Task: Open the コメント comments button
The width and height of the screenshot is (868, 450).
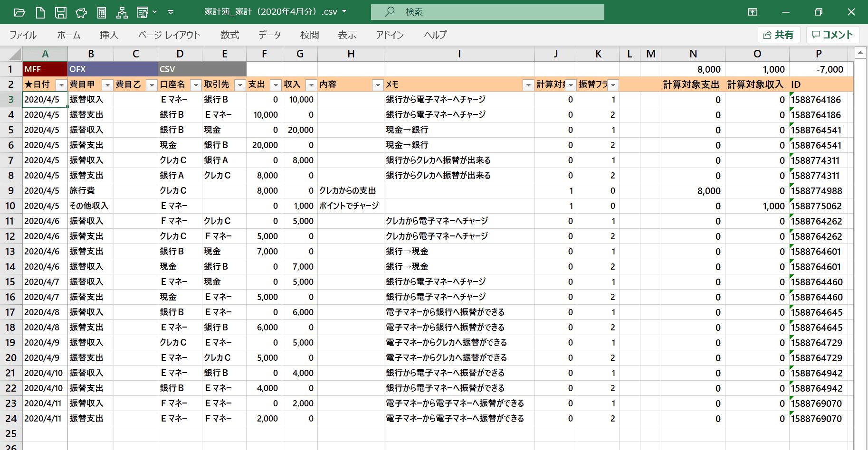Action: 832,35
